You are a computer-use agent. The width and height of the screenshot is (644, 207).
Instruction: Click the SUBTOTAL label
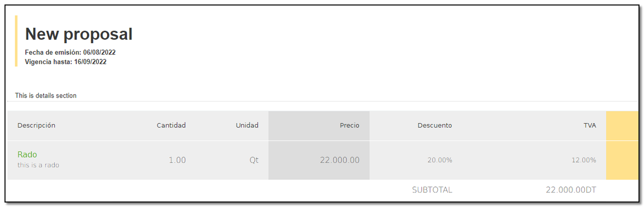pyautogui.click(x=432, y=190)
